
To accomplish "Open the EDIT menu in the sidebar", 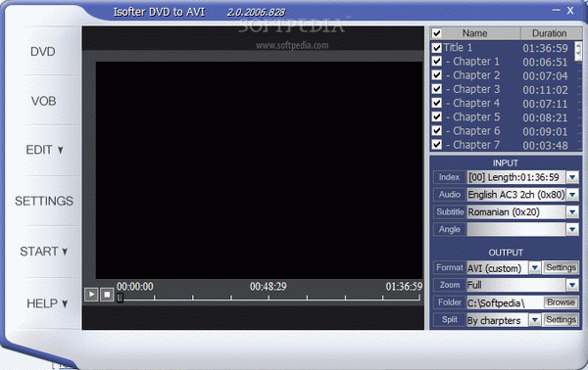I will [x=44, y=150].
